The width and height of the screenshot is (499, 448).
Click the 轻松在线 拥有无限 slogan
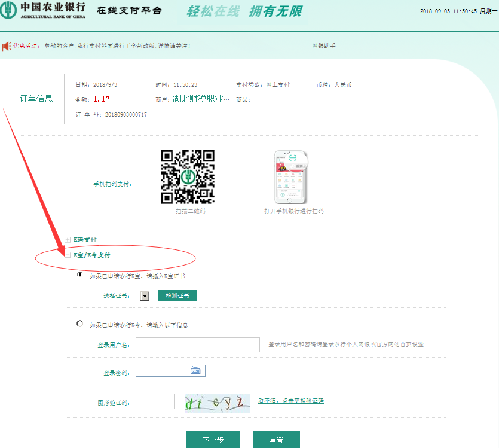244,11
